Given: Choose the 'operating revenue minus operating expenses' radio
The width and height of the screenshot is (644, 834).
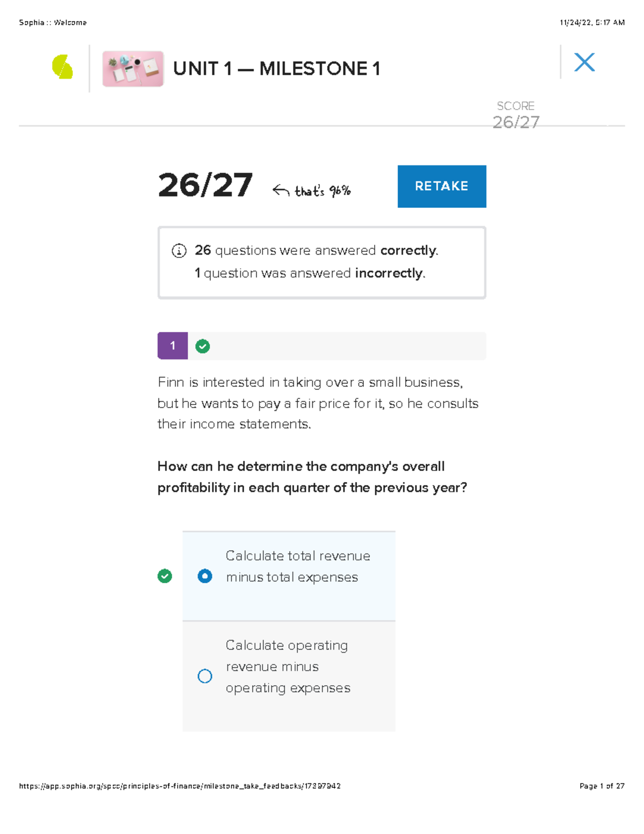Looking at the screenshot, I should click(x=205, y=676).
